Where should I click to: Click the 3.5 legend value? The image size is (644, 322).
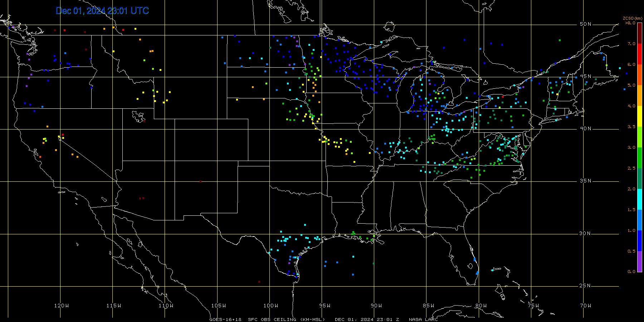tap(631, 127)
